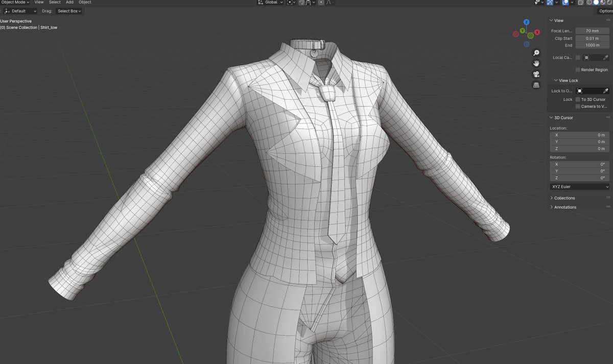Activate the Zoom tool in the viewport sidebar
This screenshot has width=613, height=364.
click(x=536, y=53)
